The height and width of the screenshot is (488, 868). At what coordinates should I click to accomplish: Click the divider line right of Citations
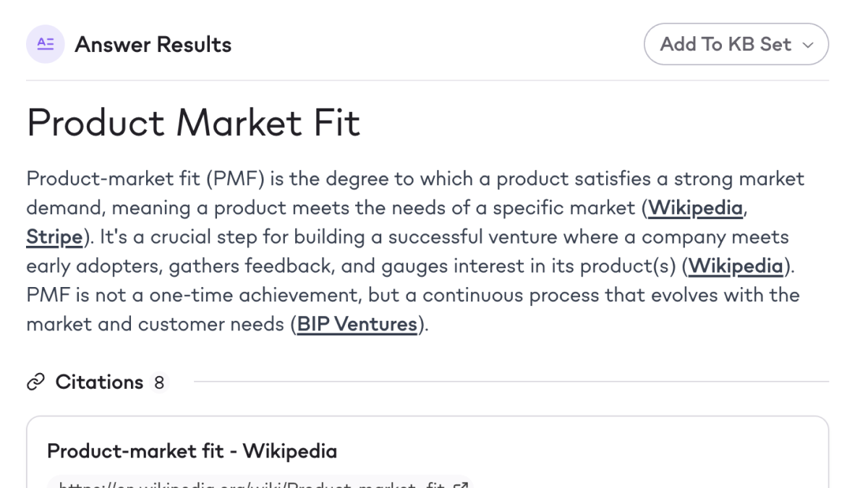(x=506, y=382)
